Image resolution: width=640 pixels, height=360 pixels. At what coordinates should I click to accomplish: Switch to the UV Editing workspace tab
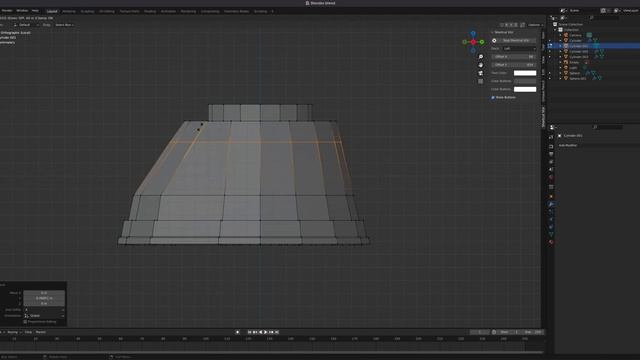tap(107, 11)
